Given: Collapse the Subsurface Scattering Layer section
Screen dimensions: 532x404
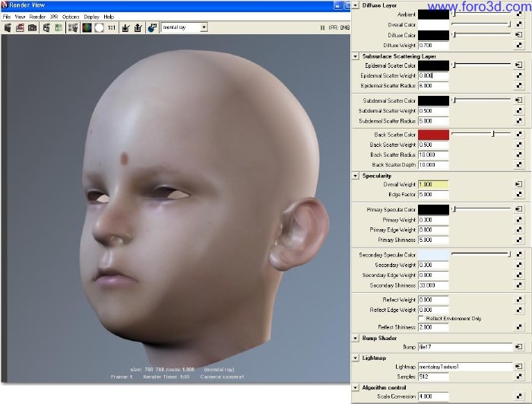Looking at the screenshot, I should pos(355,56).
